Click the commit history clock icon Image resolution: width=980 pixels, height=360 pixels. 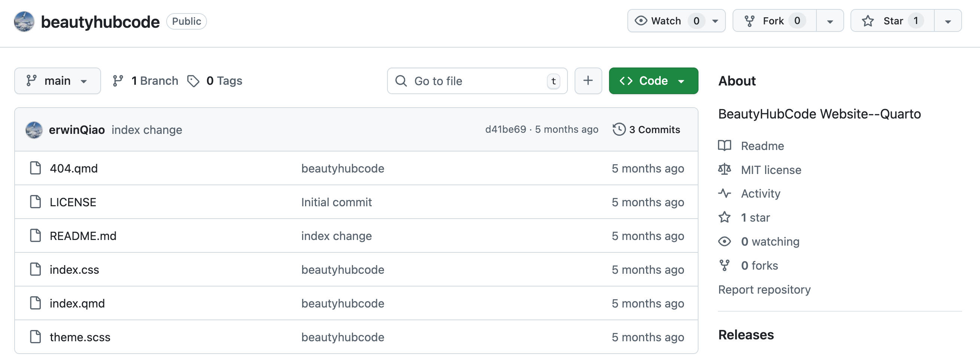619,129
